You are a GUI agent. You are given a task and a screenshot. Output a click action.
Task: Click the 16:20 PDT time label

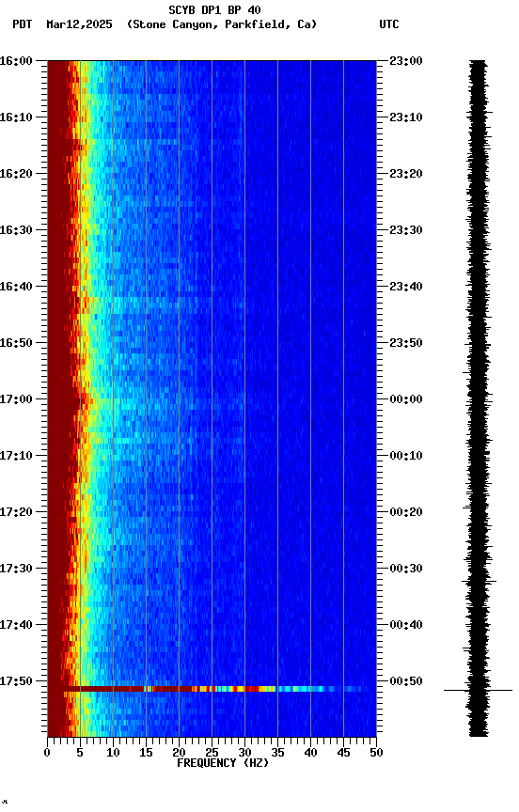(16, 174)
